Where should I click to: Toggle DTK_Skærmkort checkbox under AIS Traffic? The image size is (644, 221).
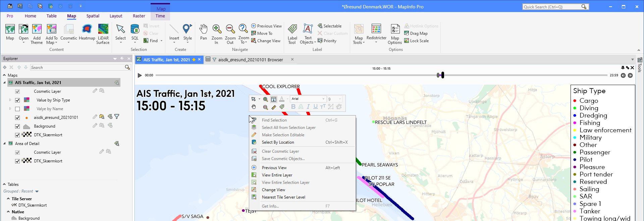(17, 135)
